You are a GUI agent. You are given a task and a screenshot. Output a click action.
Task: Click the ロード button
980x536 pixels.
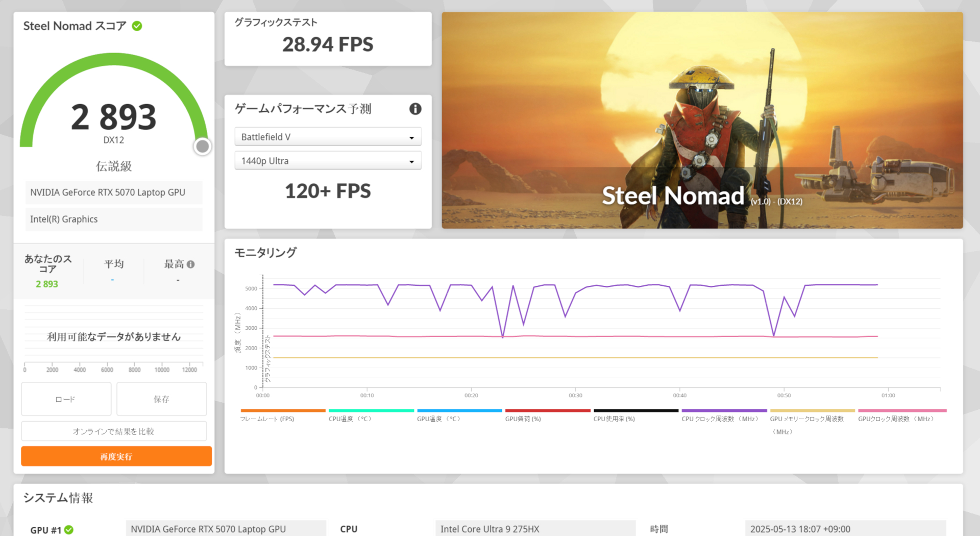pos(65,399)
